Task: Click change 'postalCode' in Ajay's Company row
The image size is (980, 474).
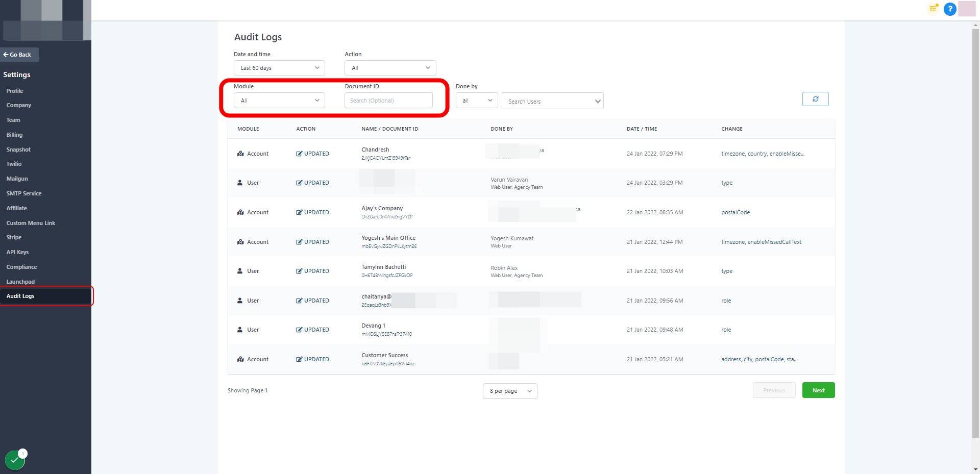Action: [736, 212]
